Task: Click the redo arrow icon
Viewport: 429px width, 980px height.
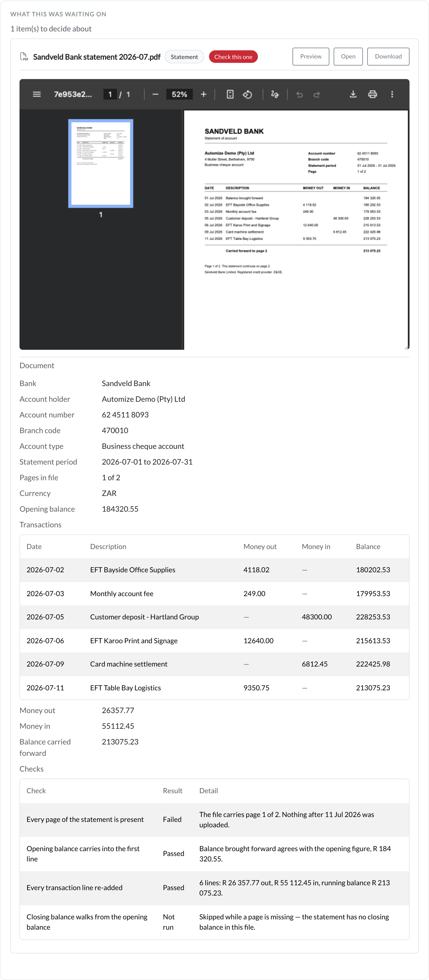Action: point(316,94)
